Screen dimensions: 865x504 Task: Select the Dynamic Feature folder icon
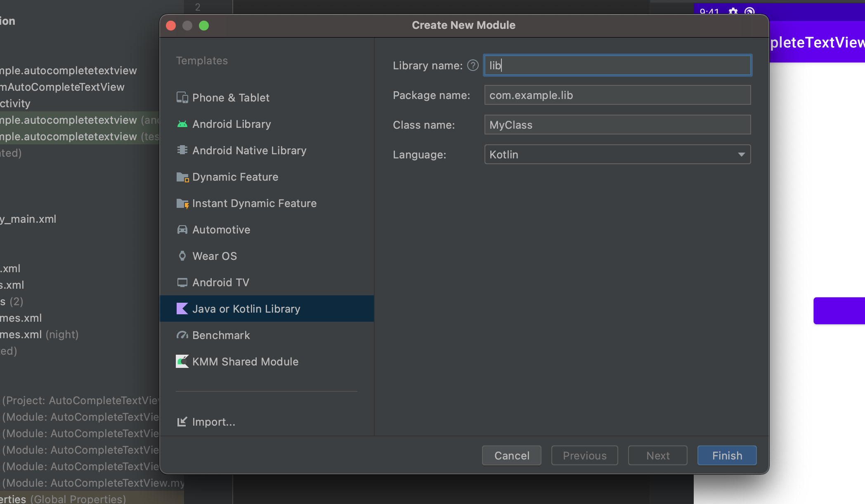point(182,177)
